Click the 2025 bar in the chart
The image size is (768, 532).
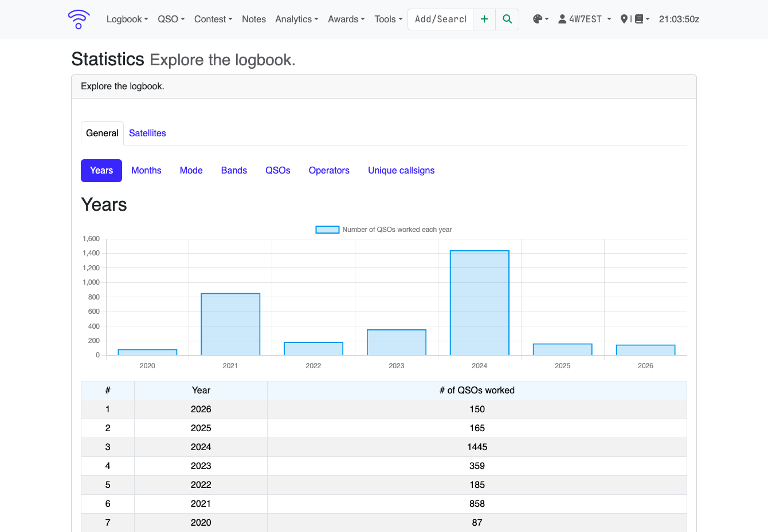pos(563,349)
